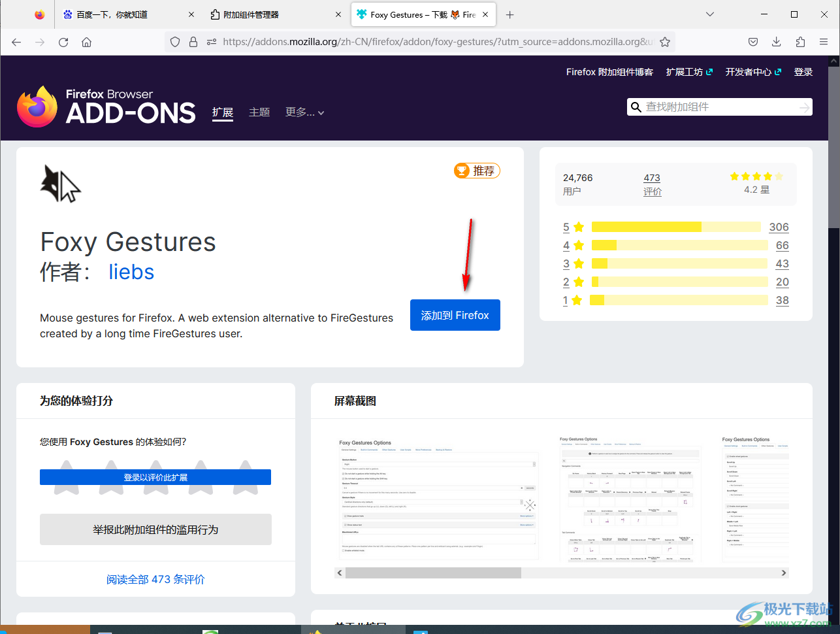Click the 登录 link

(x=803, y=72)
